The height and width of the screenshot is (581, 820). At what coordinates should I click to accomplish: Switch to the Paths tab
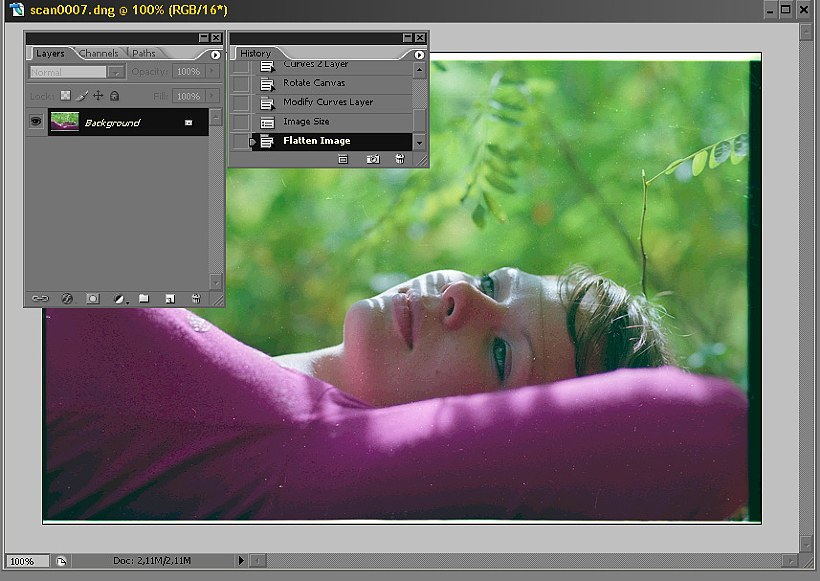click(x=144, y=53)
